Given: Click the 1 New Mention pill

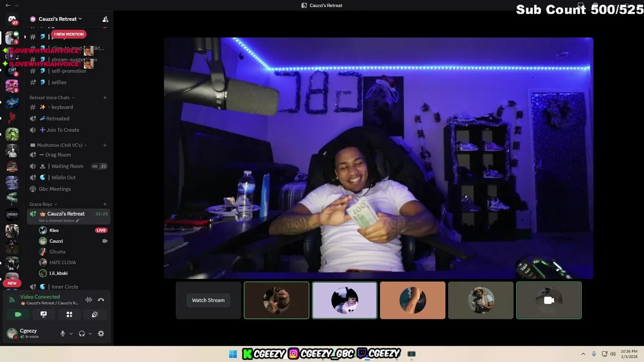Looking at the screenshot, I should click(68, 34).
